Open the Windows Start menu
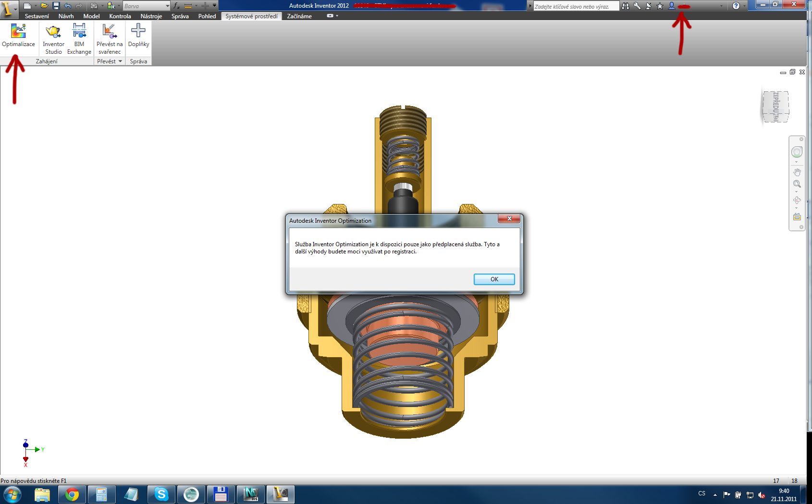The image size is (812, 504). (12, 494)
